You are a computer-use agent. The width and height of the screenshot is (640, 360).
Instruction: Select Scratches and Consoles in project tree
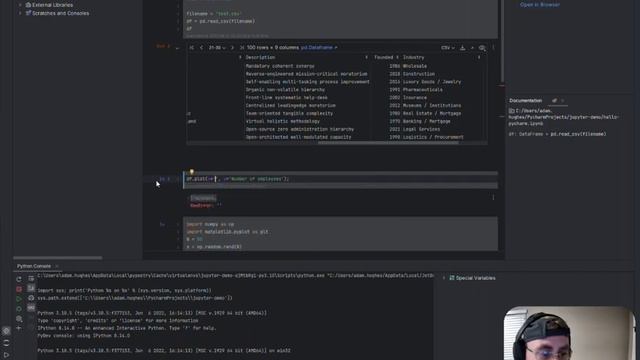pos(57,13)
